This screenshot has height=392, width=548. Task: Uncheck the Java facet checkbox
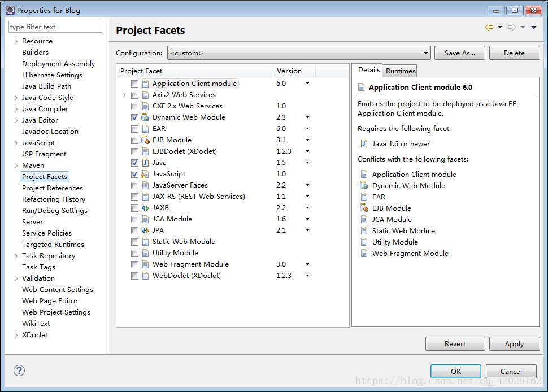(134, 163)
